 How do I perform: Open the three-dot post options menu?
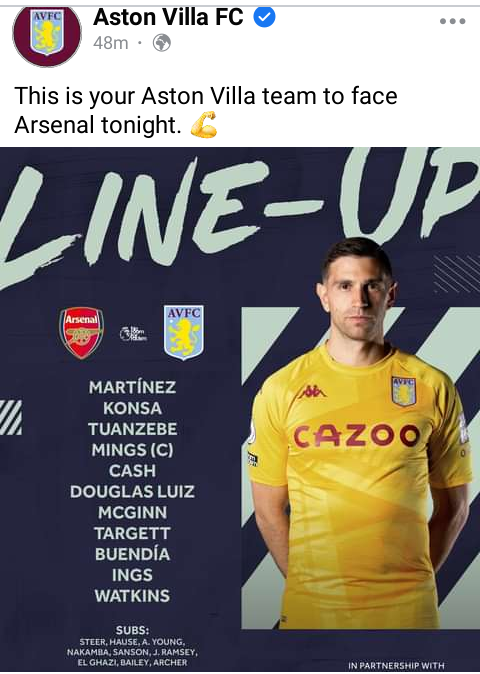point(452,21)
